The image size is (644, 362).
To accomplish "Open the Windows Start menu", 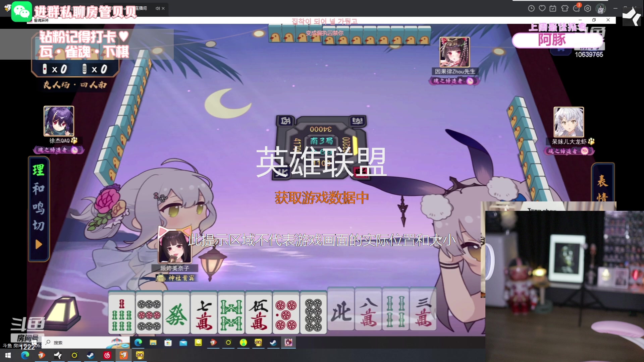I will click(x=8, y=355).
